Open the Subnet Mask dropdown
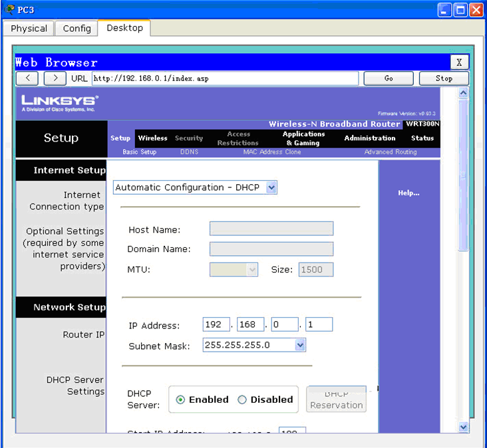 [x=254, y=345]
